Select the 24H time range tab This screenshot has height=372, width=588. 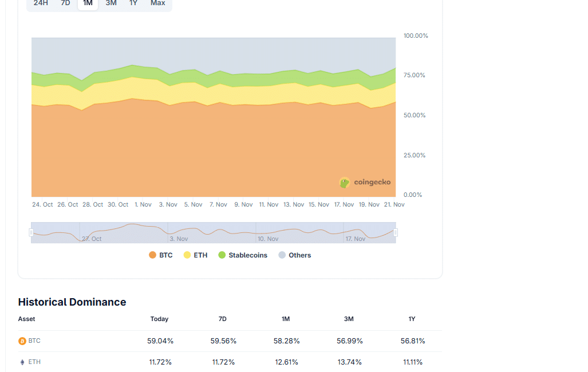pyautogui.click(x=41, y=3)
